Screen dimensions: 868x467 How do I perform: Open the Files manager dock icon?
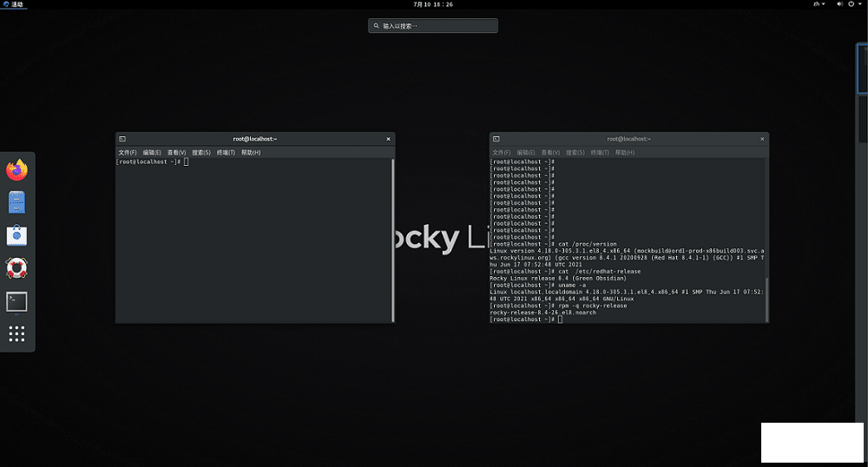click(x=16, y=202)
